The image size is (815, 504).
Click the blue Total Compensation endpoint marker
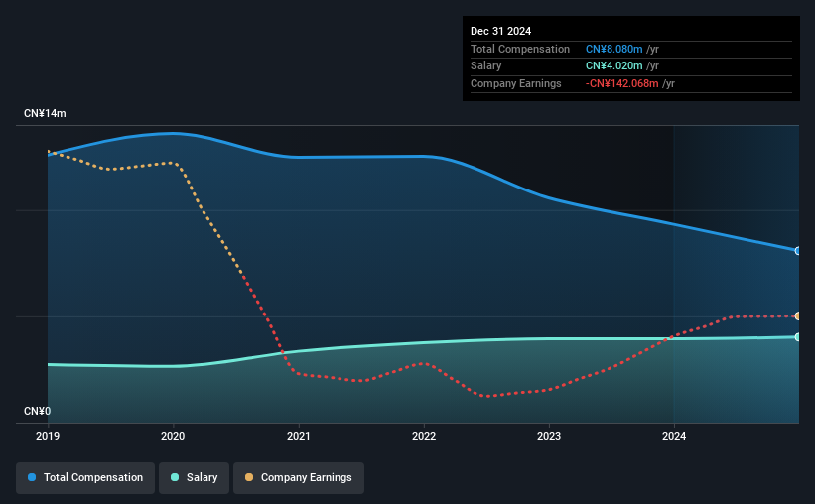coord(797,251)
